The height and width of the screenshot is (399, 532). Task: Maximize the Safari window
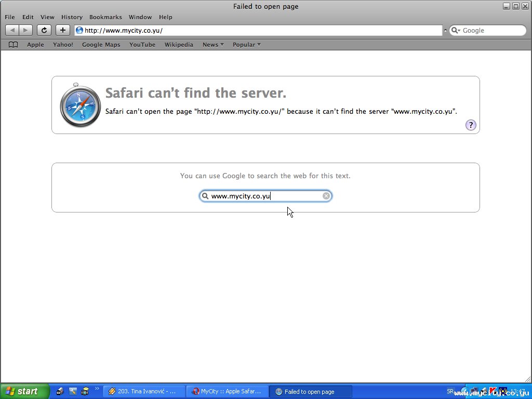516,6
